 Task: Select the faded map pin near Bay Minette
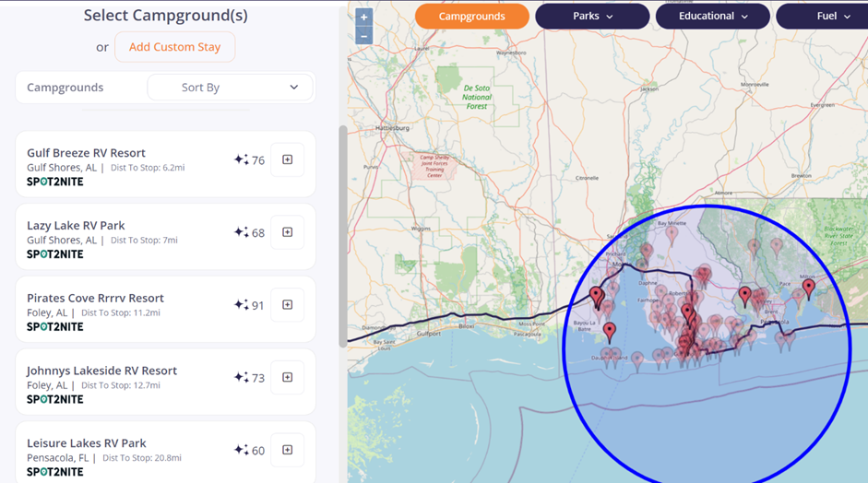tap(672, 234)
